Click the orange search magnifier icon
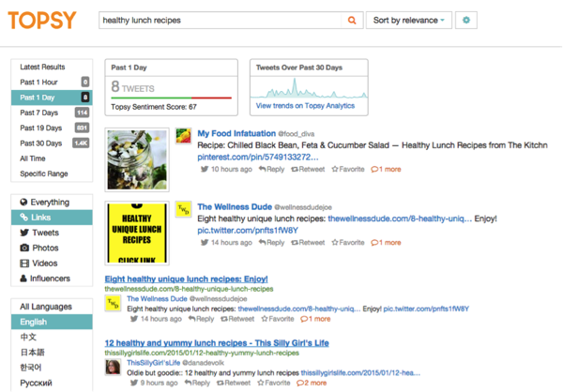The width and height of the screenshot is (563, 392). tap(352, 20)
